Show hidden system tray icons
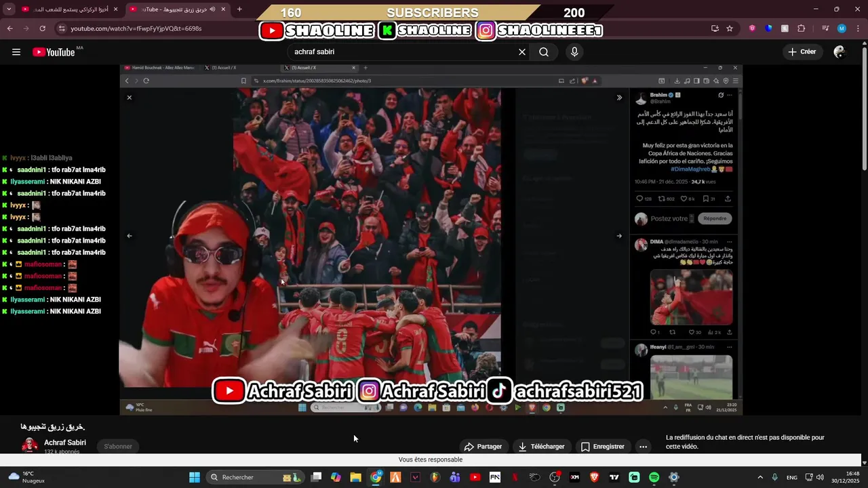The width and height of the screenshot is (868, 488). point(759,477)
